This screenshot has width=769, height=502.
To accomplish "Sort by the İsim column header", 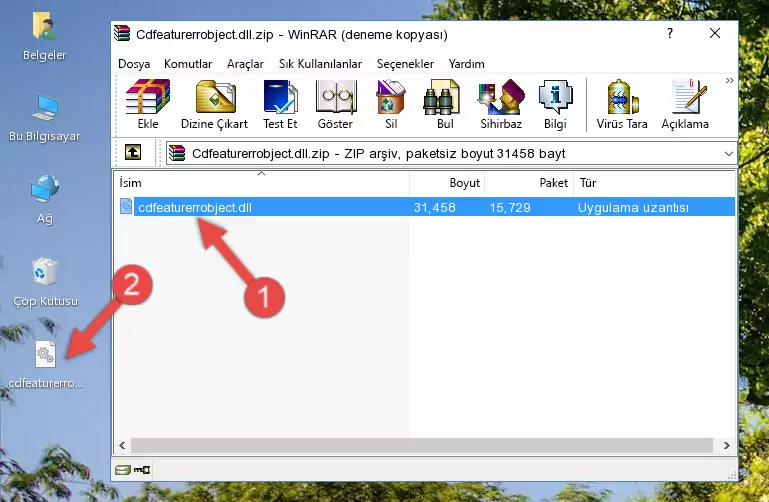I will coord(262,183).
